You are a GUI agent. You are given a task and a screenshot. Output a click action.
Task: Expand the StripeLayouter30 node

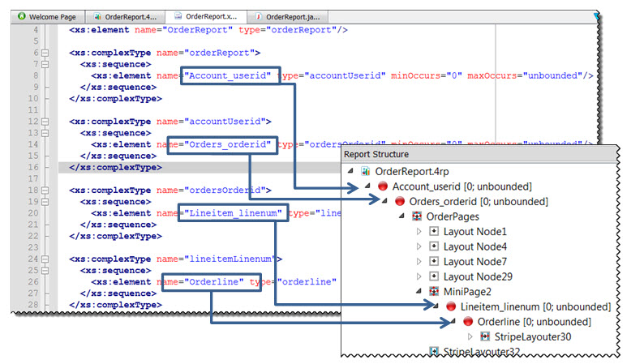[471, 336]
